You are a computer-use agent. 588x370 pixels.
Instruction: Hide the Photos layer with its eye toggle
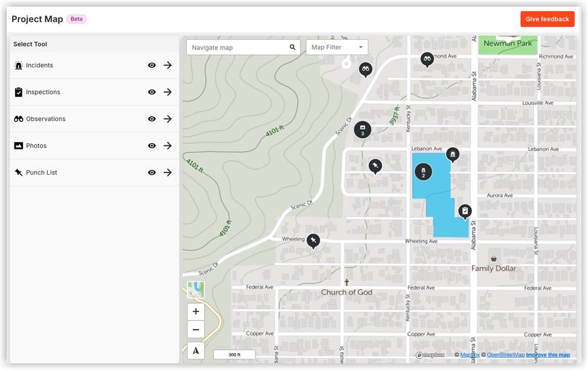coord(152,145)
